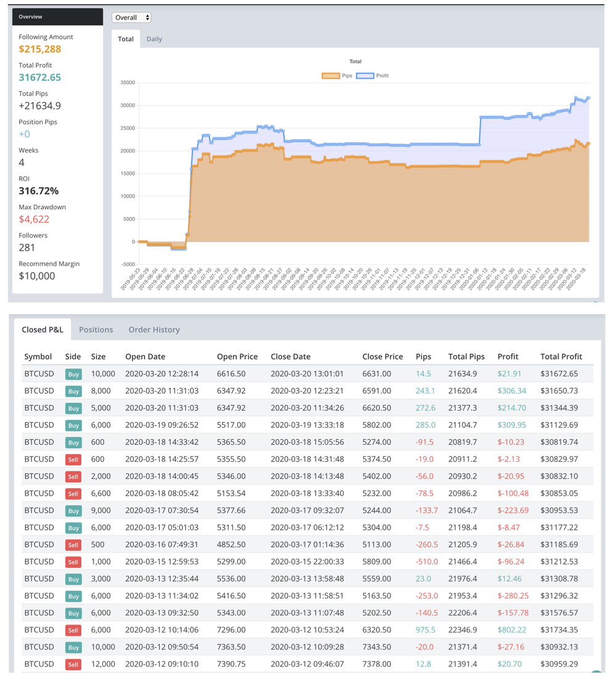Open the Order History tab

154,330
